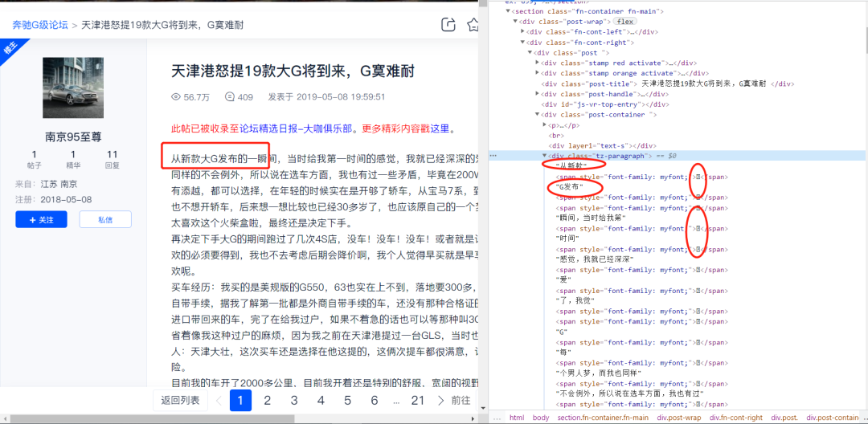Select the div post-title row in DOM tree
The height and width of the screenshot is (424, 868).
(x=669, y=84)
